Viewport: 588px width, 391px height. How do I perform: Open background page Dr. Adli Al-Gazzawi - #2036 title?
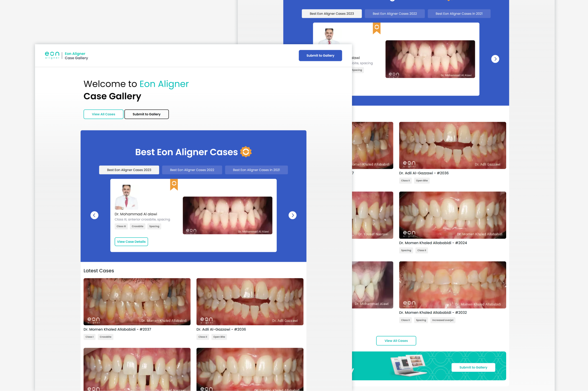[424, 173]
